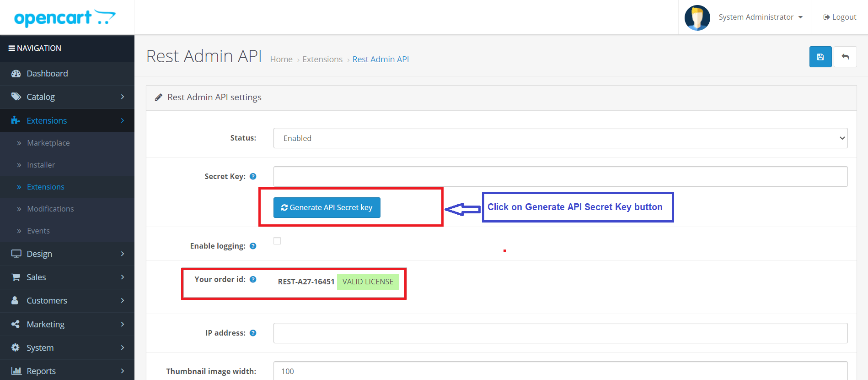The image size is (868, 380).
Task: Click the VALID LICENSE badge
Action: pos(368,282)
